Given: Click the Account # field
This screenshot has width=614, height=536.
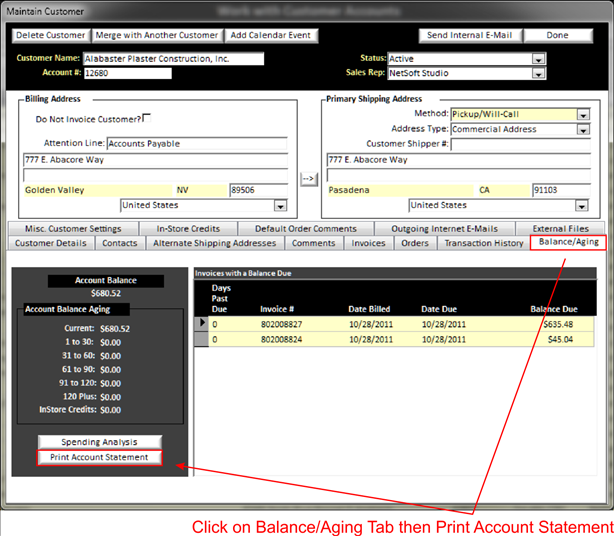Looking at the screenshot, I should (128, 73).
